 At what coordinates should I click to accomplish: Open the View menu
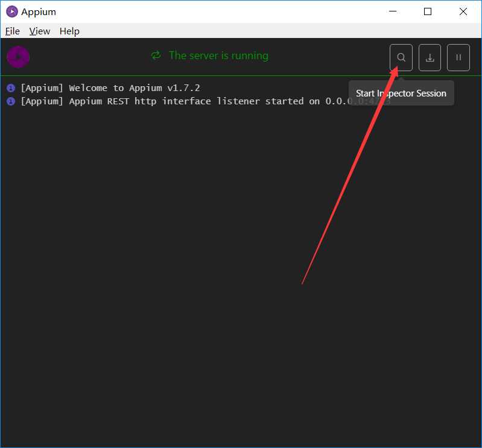click(40, 31)
